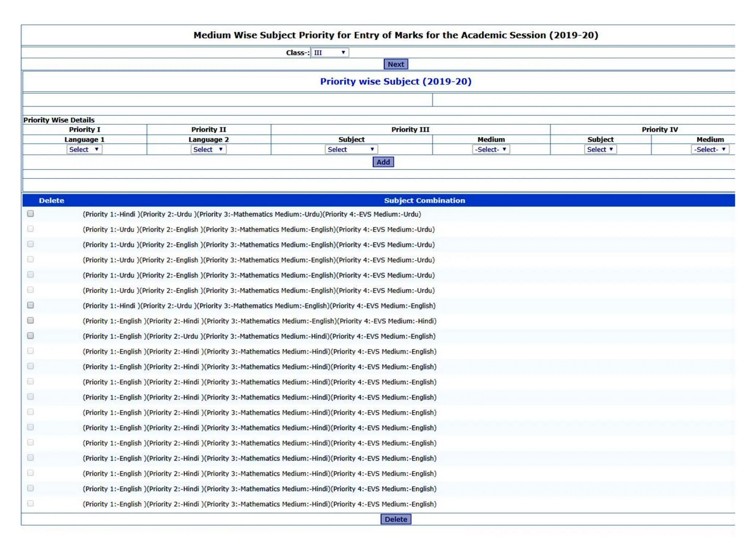Expand the Language 1 Select dropdown
Viewport: 747px width, 560px height.
coord(84,149)
